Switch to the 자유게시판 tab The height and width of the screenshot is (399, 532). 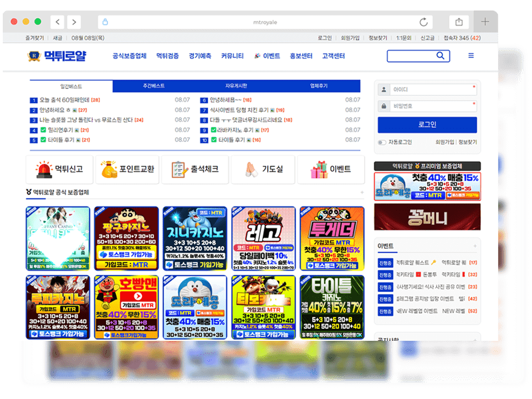tap(236, 86)
